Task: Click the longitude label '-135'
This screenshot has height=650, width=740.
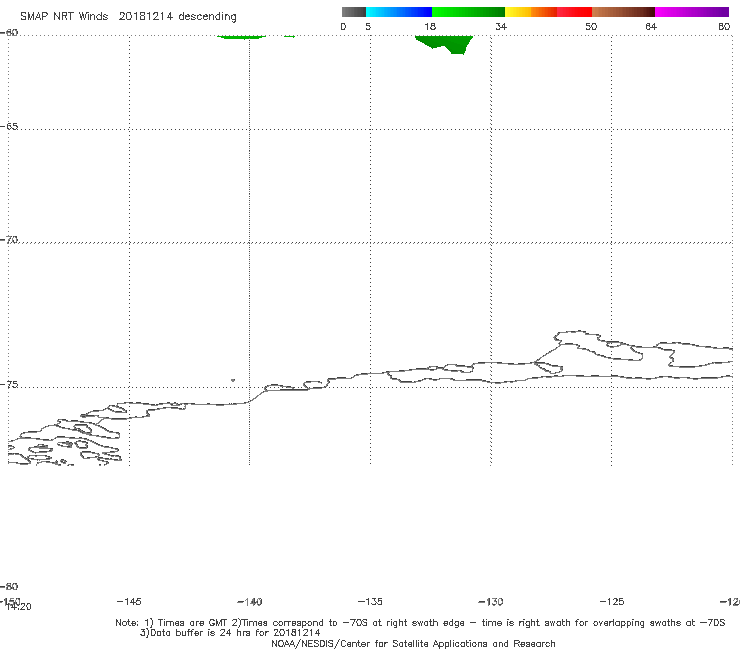Action: (x=370, y=602)
